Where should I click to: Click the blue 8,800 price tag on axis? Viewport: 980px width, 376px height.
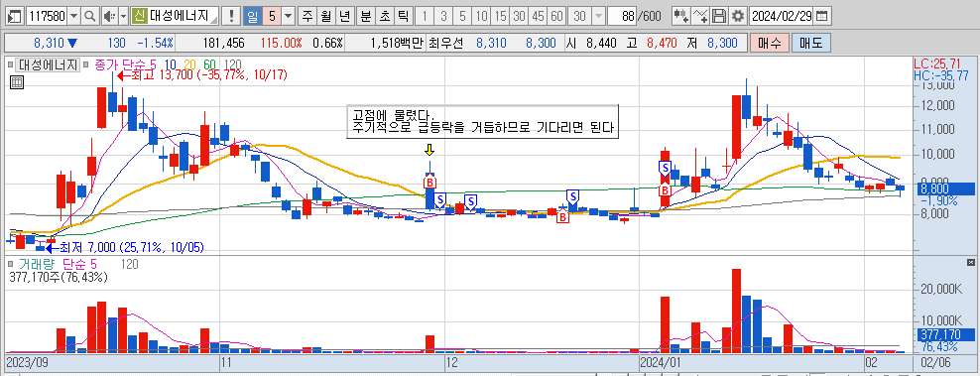943,188
